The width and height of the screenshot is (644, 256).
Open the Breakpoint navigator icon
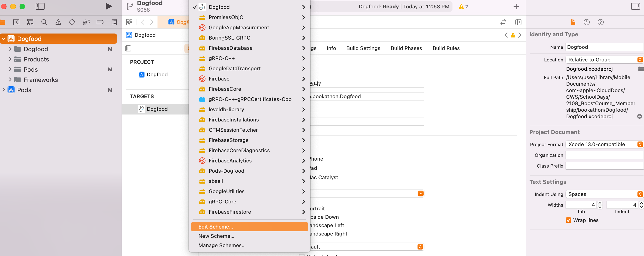(100, 22)
